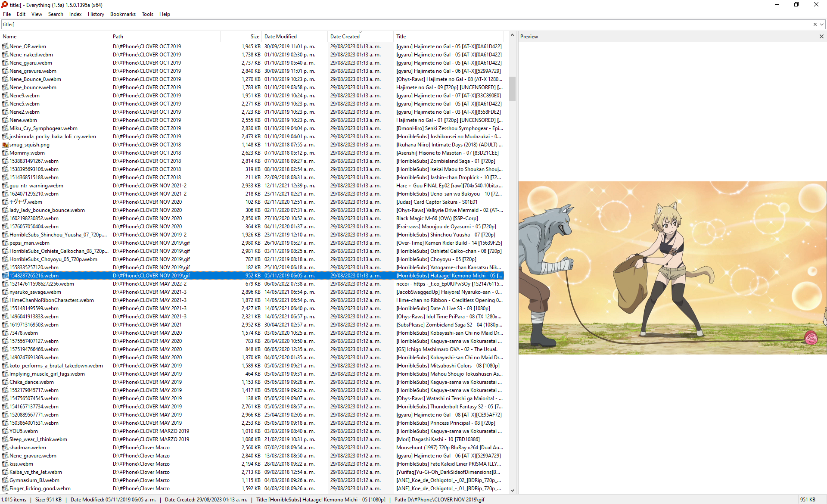Open the History menu

click(x=96, y=14)
